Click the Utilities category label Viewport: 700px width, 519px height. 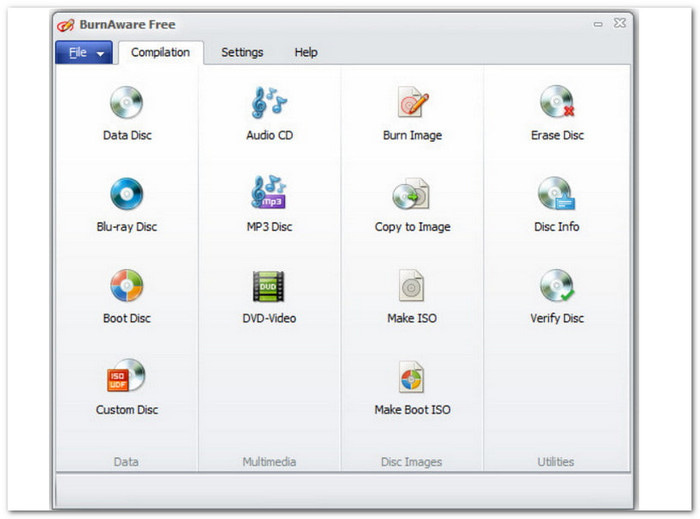tap(556, 462)
